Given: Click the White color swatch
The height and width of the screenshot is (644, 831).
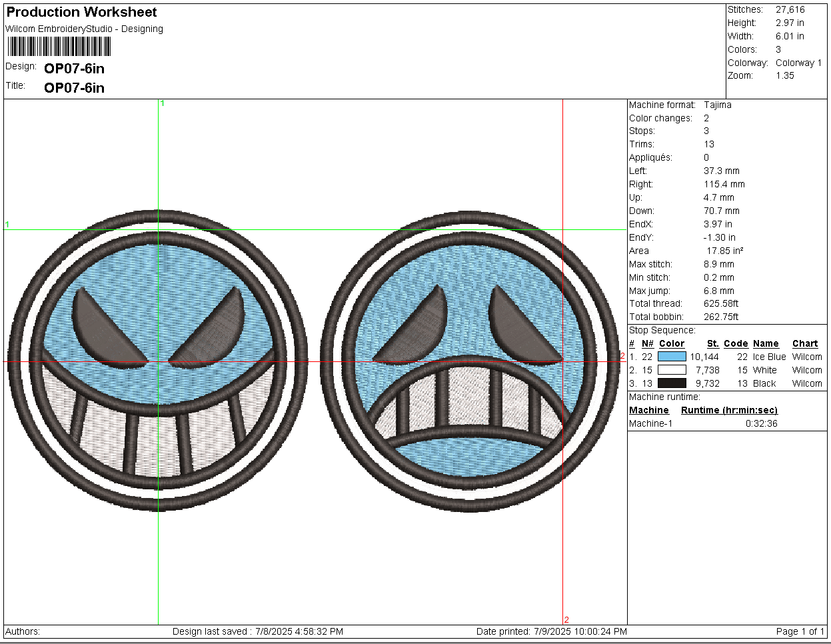Looking at the screenshot, I should [x=672, y=370].
